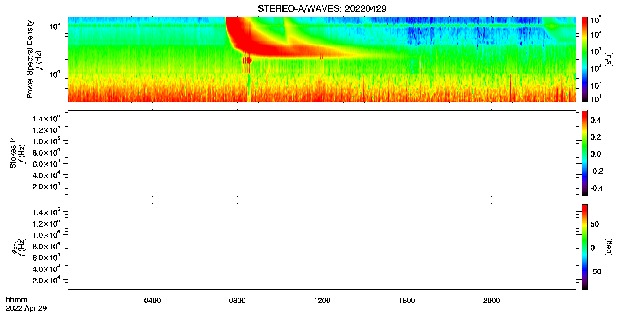Click the empty phi RTN plot panel

click(x=322, y=247)
